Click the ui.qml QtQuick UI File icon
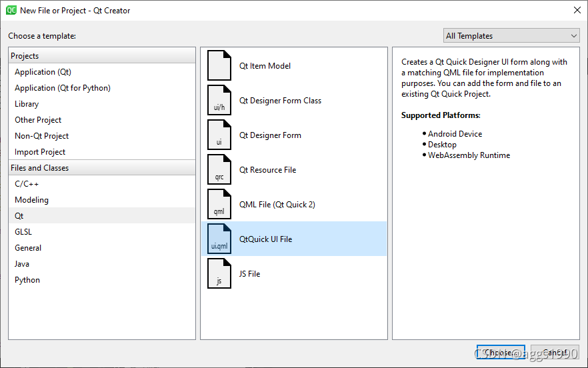The width and height of the screenshot is (588, 368). pos(219,239)
